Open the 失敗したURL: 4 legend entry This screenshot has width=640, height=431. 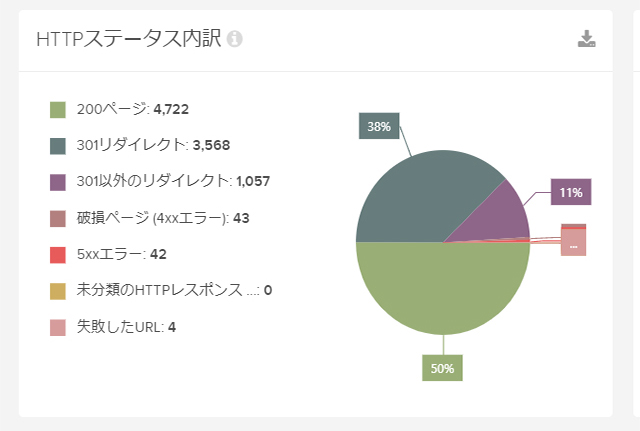click(x=126, y=327)
